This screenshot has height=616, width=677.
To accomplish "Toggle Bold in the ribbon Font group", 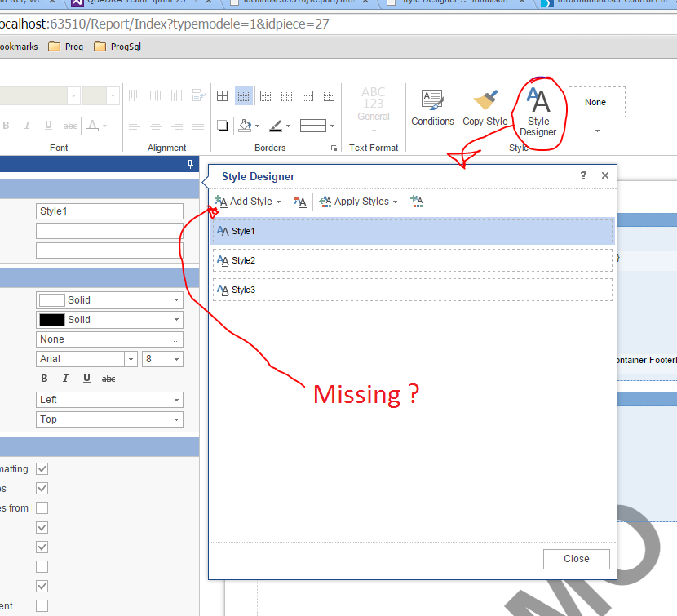I will coord(6,126).
